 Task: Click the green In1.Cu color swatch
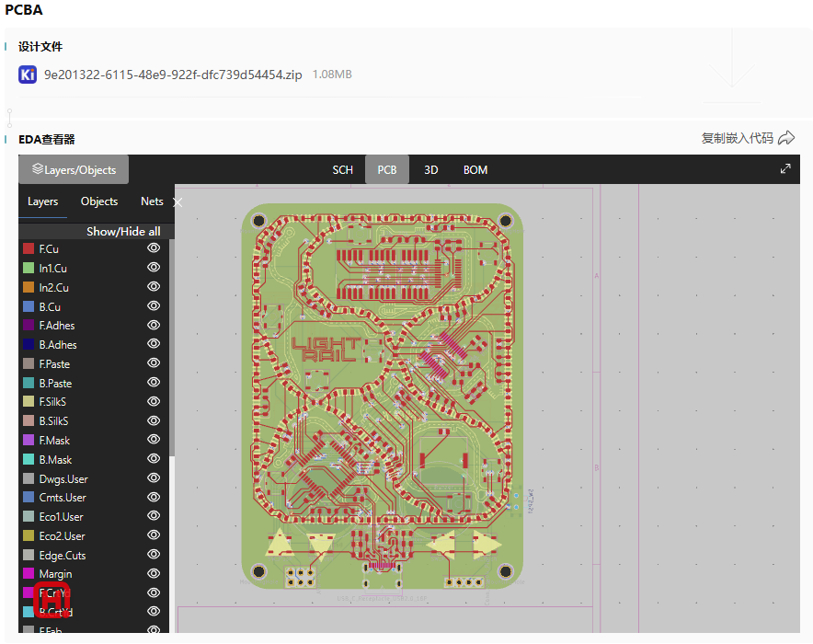[29, 268]
